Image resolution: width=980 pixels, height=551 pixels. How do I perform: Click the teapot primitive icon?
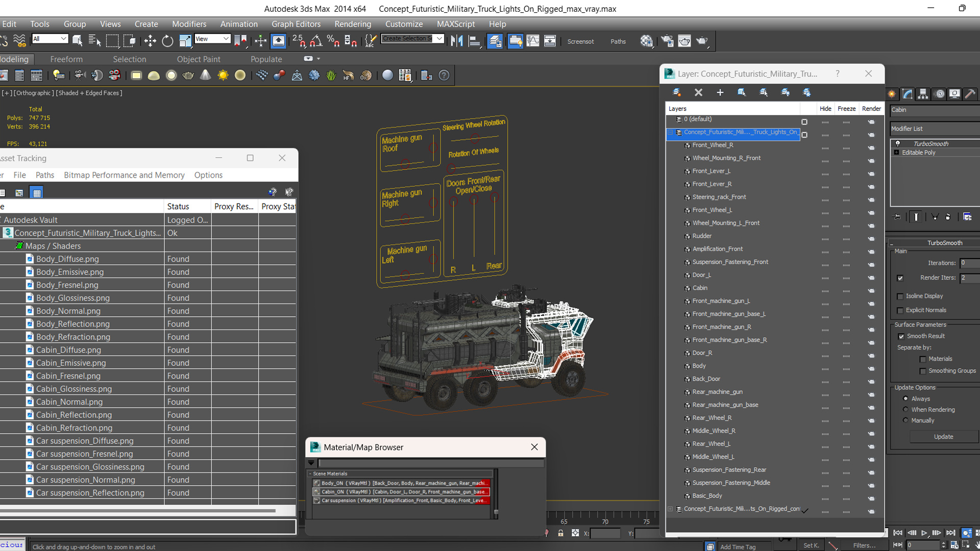click(188, 76)
